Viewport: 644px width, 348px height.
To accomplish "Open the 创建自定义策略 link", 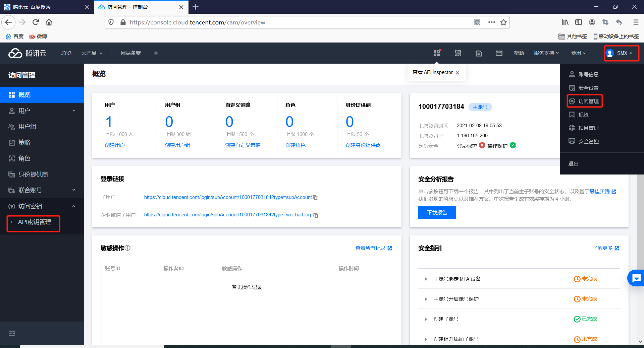I will pyautogui.click(x=243, y=145).
